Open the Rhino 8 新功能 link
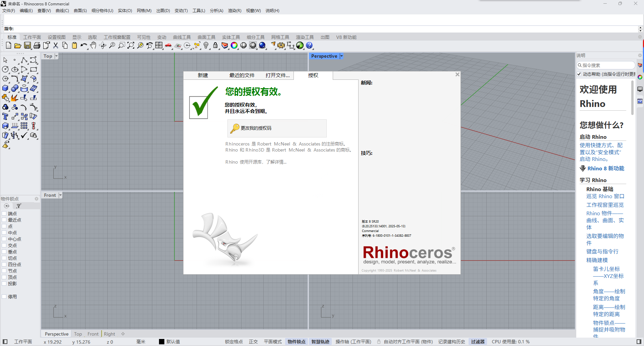 pos(605,168)
